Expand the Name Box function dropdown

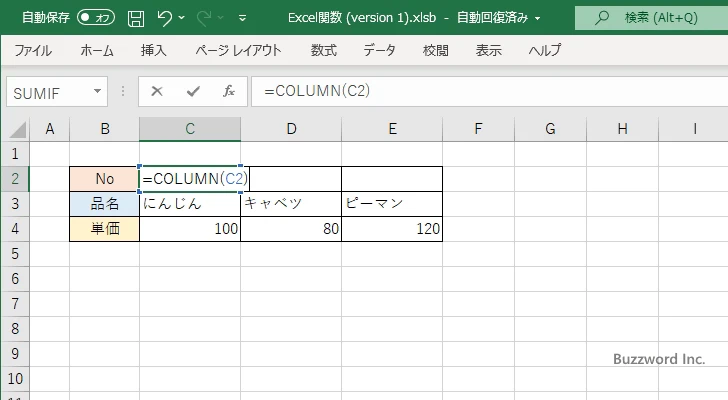(x=98, y=91)
